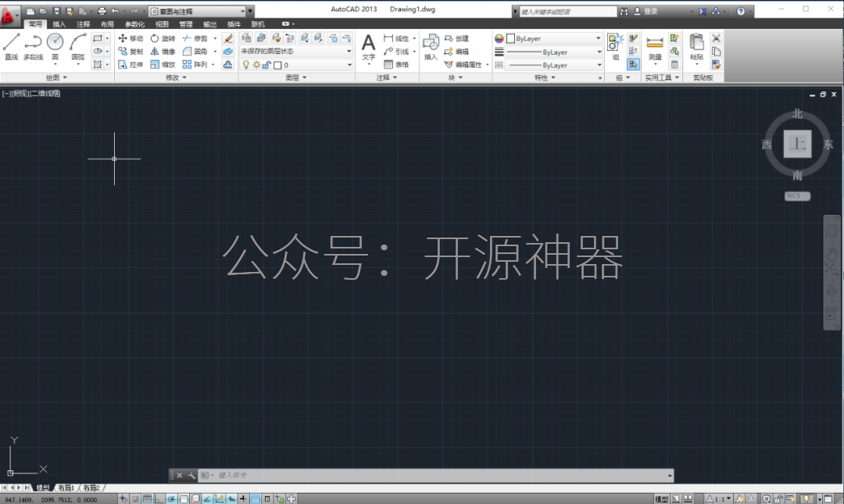Click the Help question mark icon
The height and width of the screenshot is (504, 844).
pos(741,11)
